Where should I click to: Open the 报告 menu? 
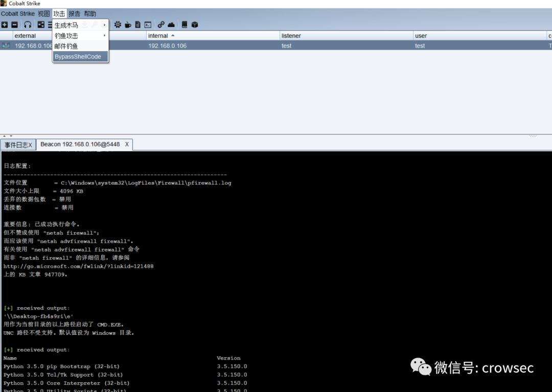tap(75, 13)
